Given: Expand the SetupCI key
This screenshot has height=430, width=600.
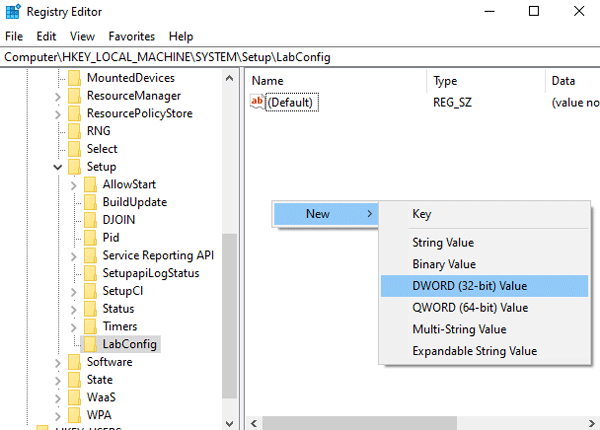Looking at the screenshot, I should coord(73,292).
